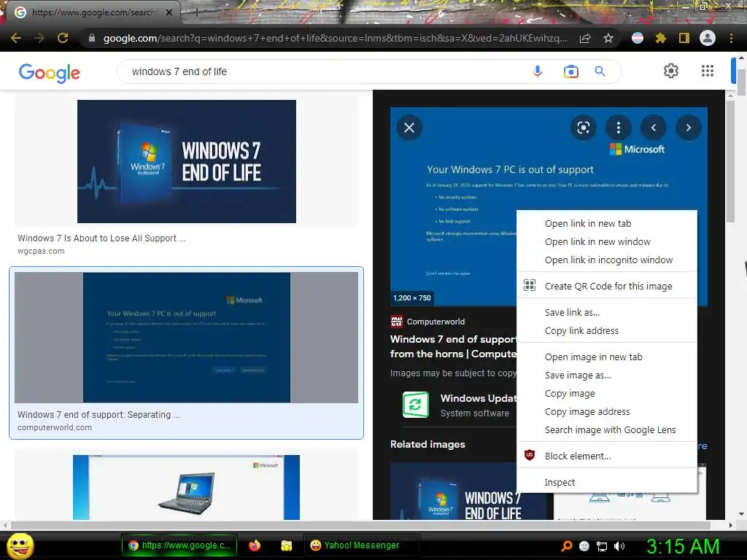Click the browser forward arrow

tap(39, 38)
